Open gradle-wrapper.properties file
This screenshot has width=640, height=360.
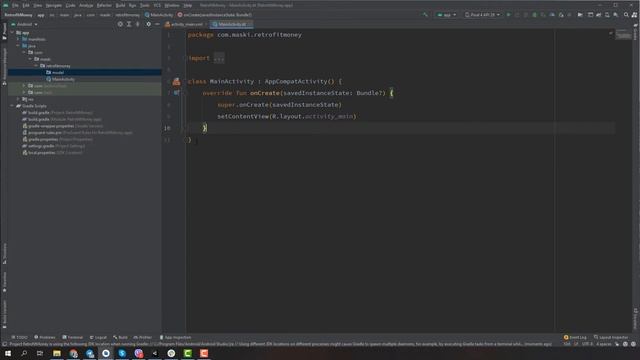coord(63,126)
